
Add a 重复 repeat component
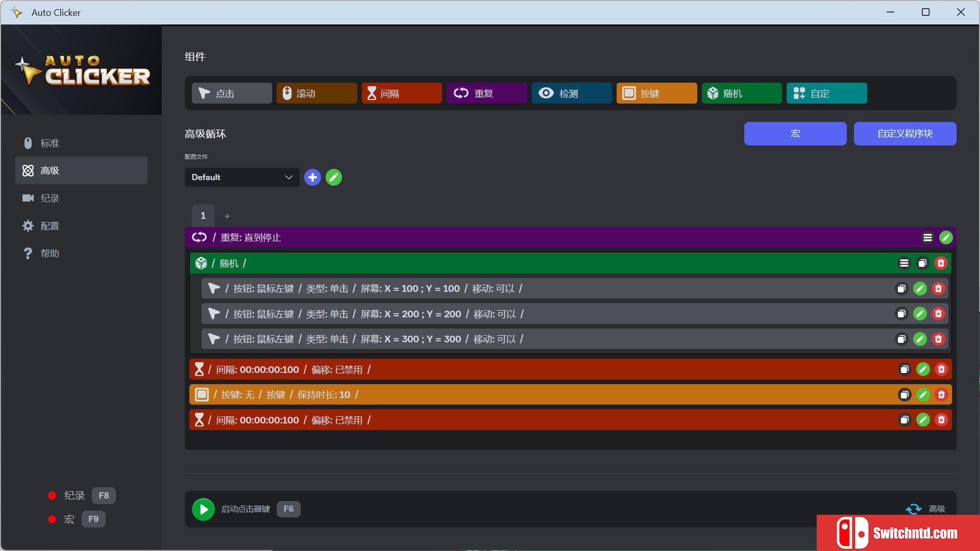pyautogui.click(x=486, y=93)
